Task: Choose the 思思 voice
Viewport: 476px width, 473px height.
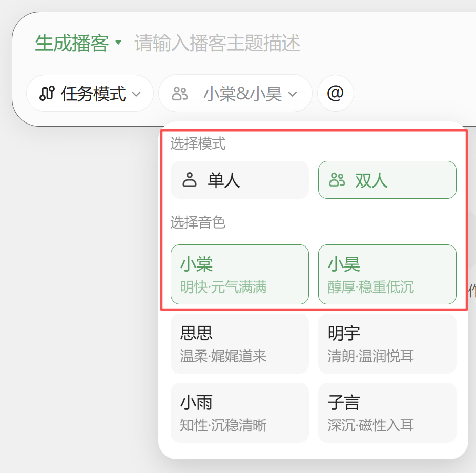Action: [239, 343]
